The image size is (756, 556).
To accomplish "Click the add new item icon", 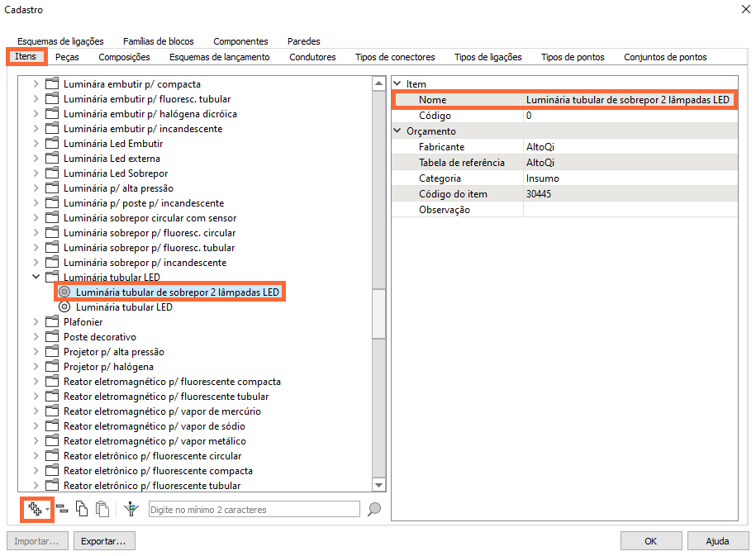I will coord(34,510).
